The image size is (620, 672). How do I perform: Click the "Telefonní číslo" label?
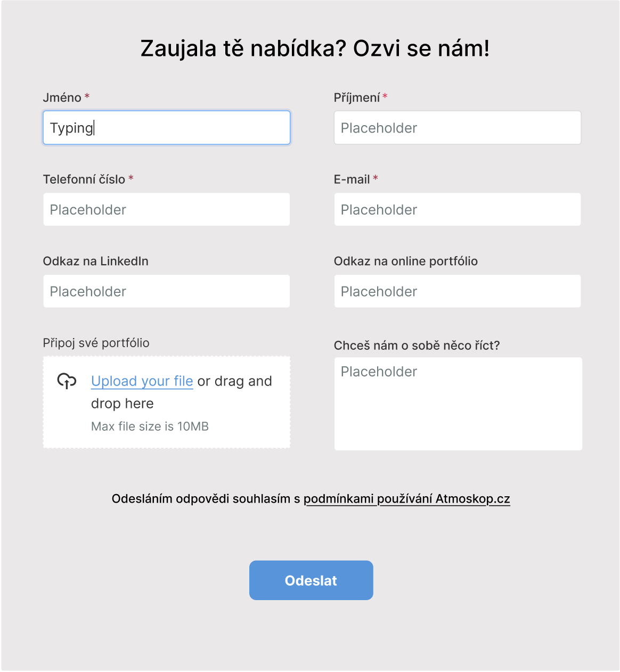click(84, 179)
